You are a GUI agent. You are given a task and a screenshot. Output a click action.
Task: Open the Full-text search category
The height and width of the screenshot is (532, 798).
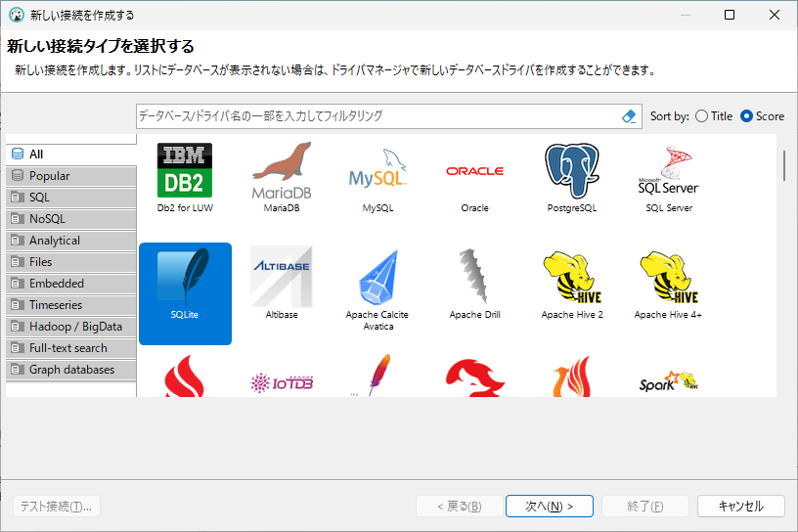point(71,348)
